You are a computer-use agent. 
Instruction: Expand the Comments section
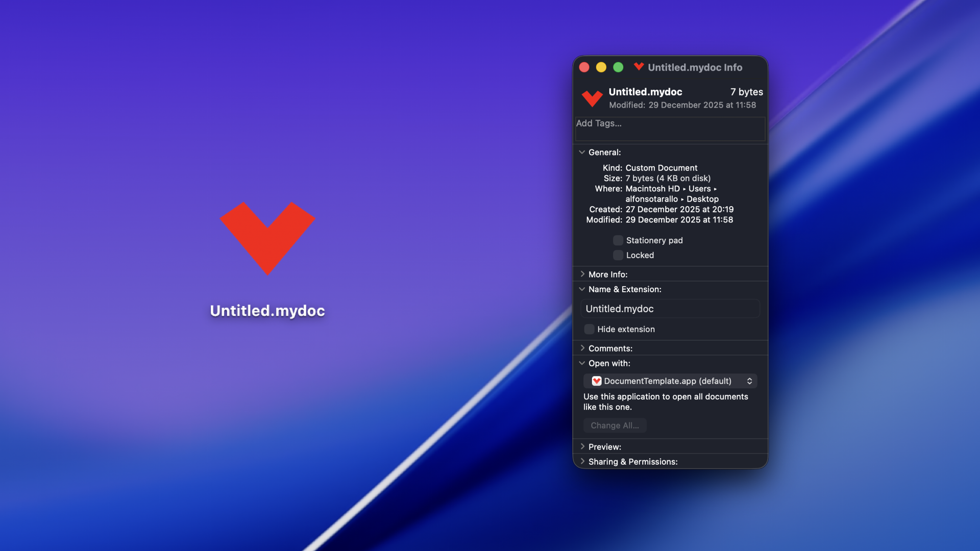click(x=582, y=348)
